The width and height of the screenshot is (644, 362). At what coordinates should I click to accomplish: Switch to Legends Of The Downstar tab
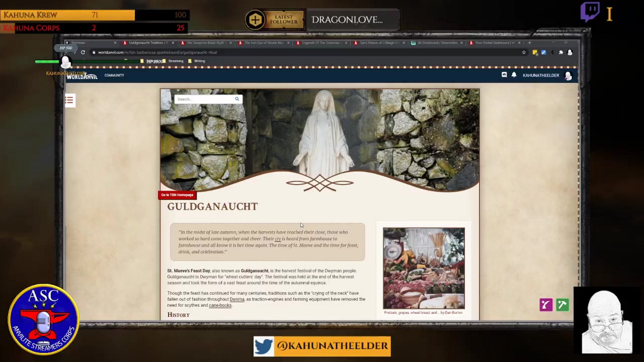point(320,43)
